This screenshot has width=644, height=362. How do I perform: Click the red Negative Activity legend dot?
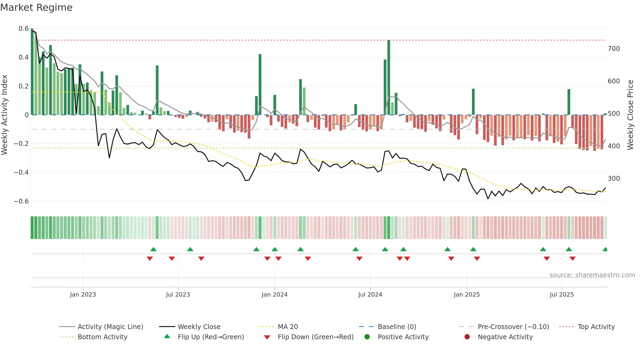(467, 337)
